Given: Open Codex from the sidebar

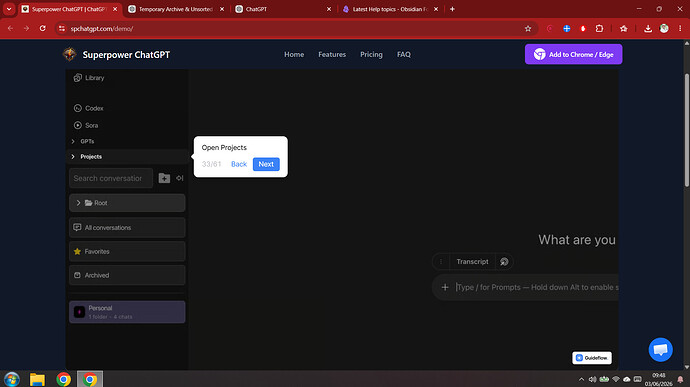Looking at the screenshot, I should [x=88, y=108].
